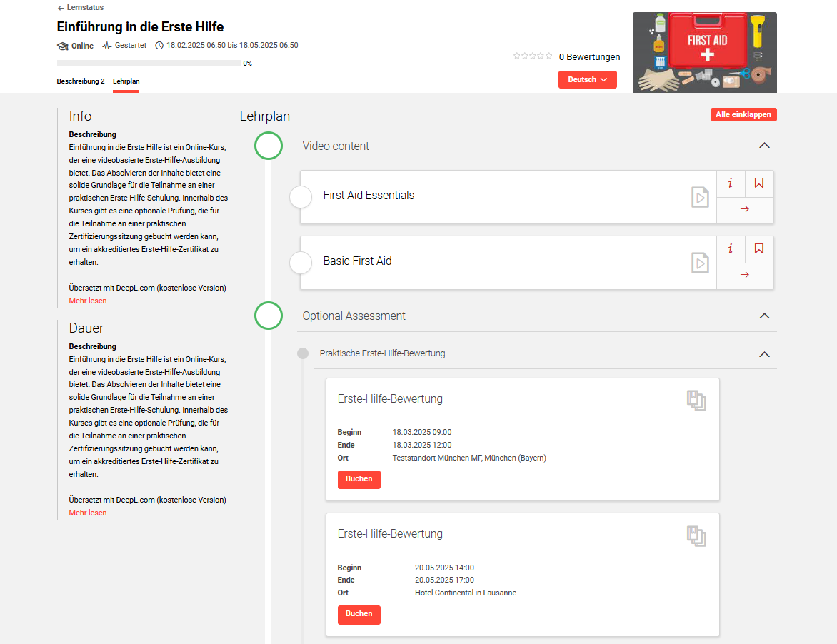Collapse the Optional Assessment section
The height and width of the screenshot is (644, 837).
[x=764, y=316]
